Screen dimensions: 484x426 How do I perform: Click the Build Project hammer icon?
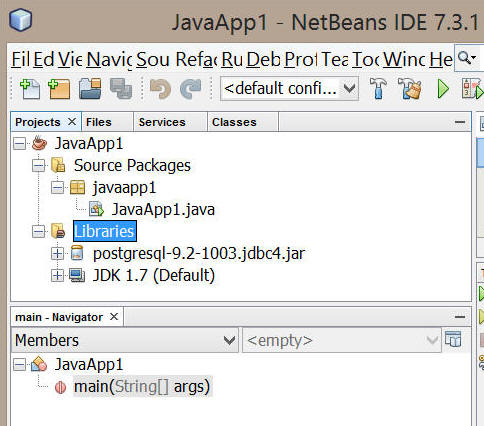(378, 89)
